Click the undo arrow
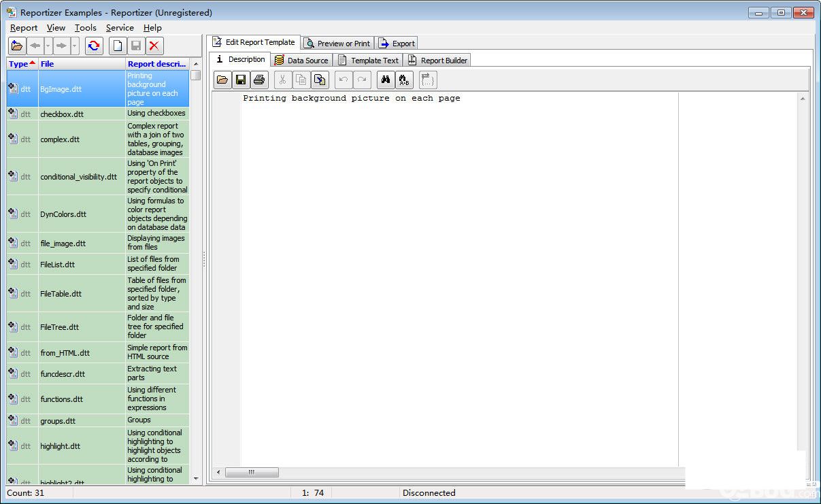 pyautogui.click(x=344, y=80)
